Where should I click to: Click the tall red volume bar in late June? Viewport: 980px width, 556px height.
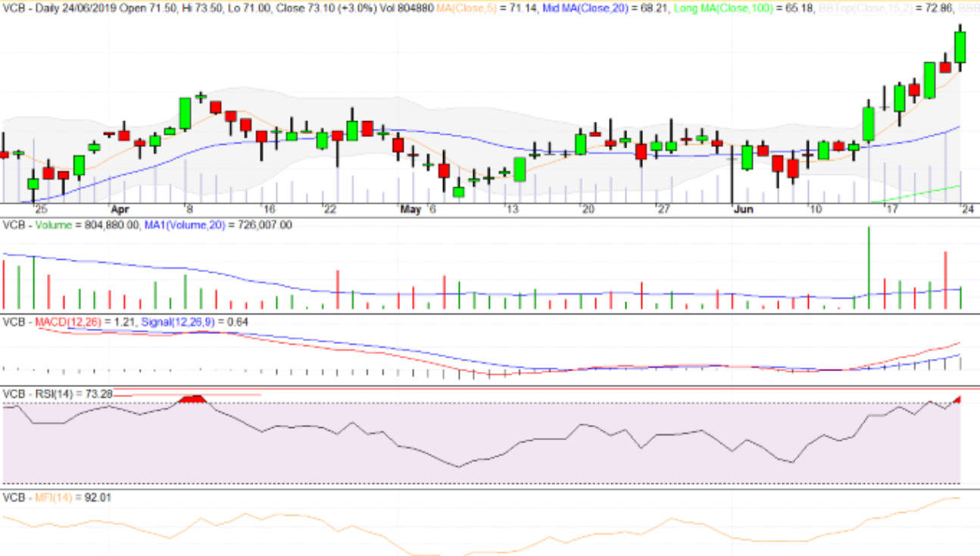click(x=946, y=280)
